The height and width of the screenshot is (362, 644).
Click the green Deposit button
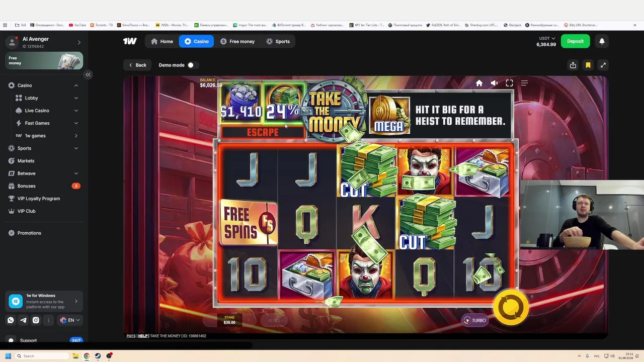point(575,41)
